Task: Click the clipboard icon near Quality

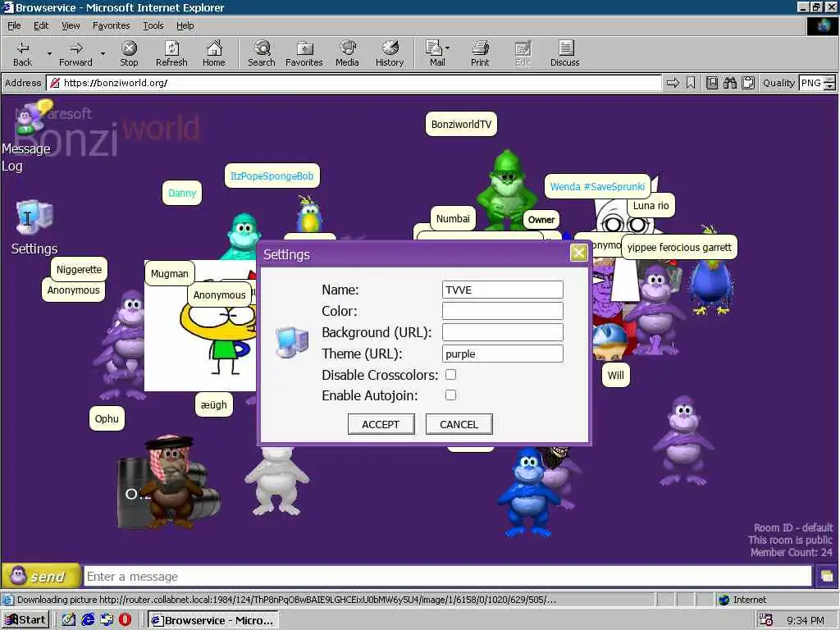Action: (748, 83)
